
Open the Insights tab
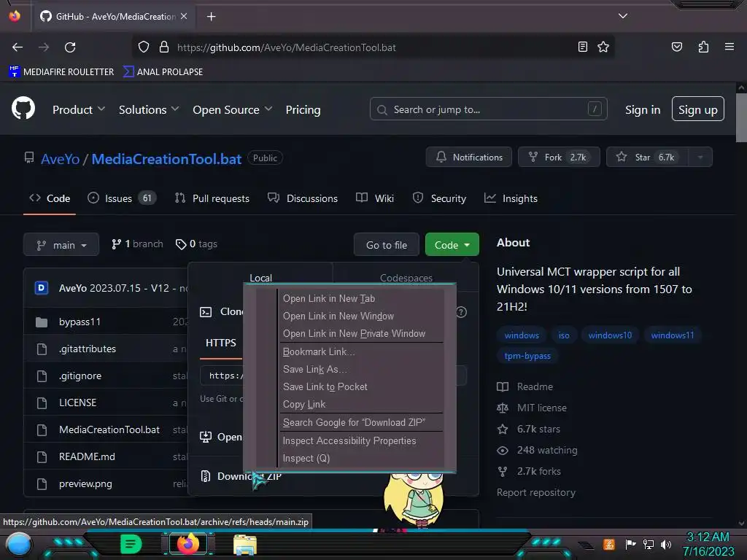(511, 198)
